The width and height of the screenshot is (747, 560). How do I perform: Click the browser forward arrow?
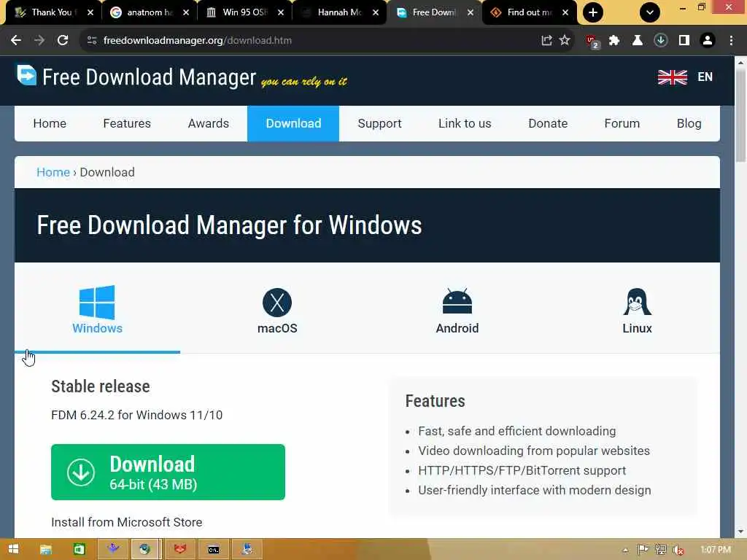tap(39, 41)
